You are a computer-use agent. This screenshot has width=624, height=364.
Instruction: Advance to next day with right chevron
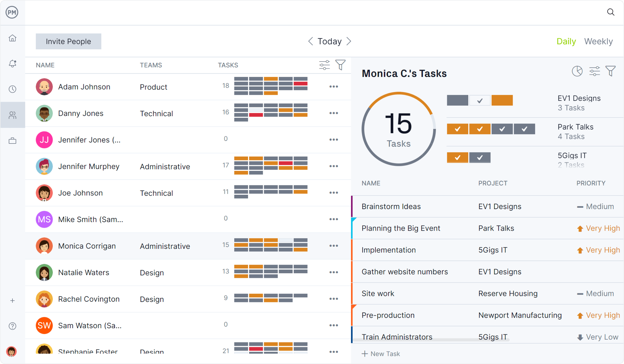[349, 41]
